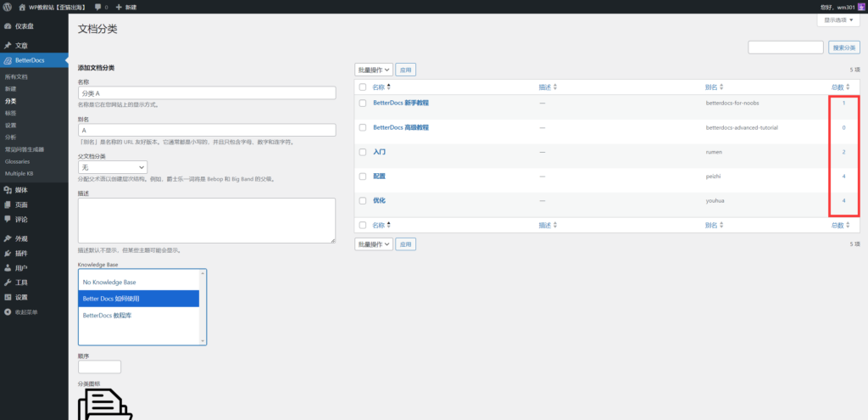Check the BetterDocs 新手教程 row checkbox
The width and height of the screenshot is (868, 420).
363,103
